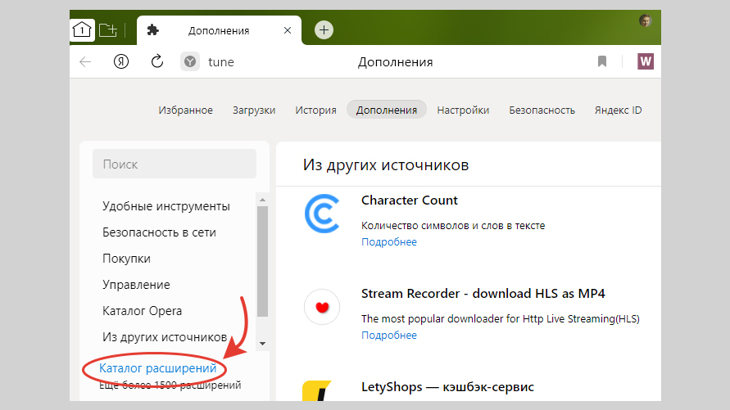Switch to the Настройки tab

point(463,110)
